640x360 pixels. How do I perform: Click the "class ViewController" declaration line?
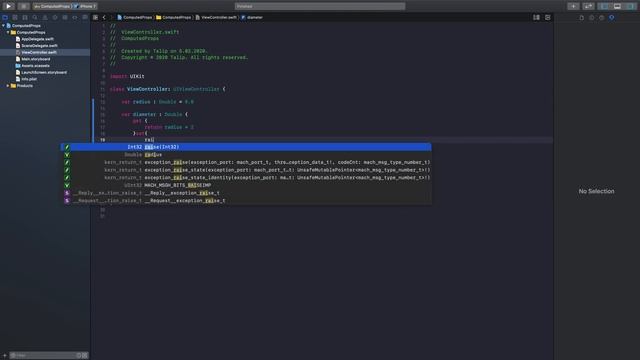(167, 89)
